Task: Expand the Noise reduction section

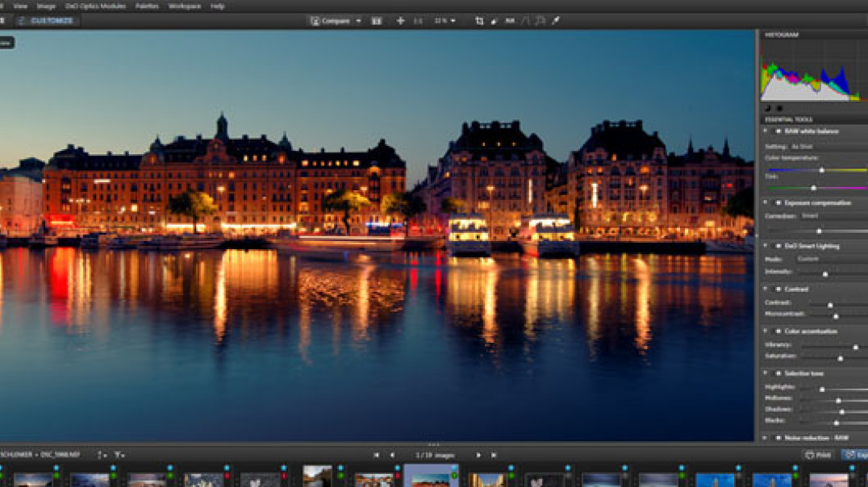Action: coord(766,438)
